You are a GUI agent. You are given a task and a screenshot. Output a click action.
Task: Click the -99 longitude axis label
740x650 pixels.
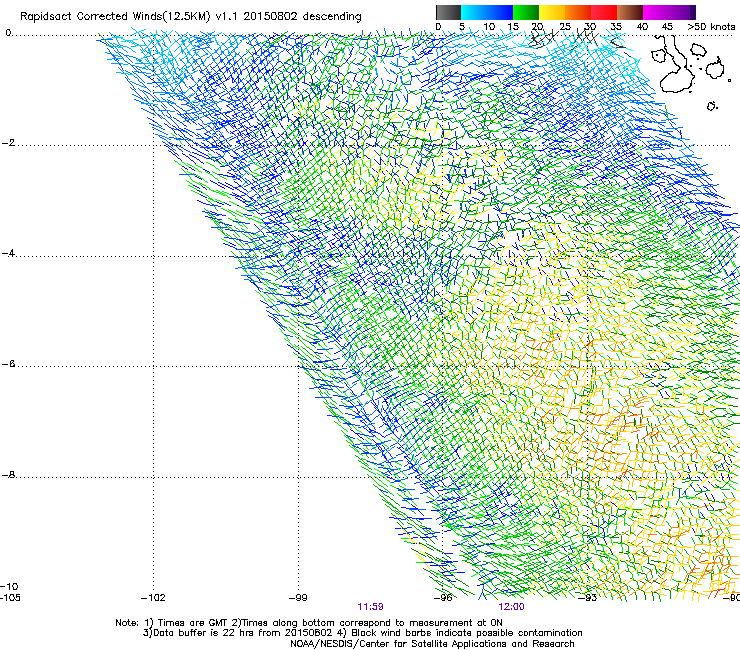(298, 598)
